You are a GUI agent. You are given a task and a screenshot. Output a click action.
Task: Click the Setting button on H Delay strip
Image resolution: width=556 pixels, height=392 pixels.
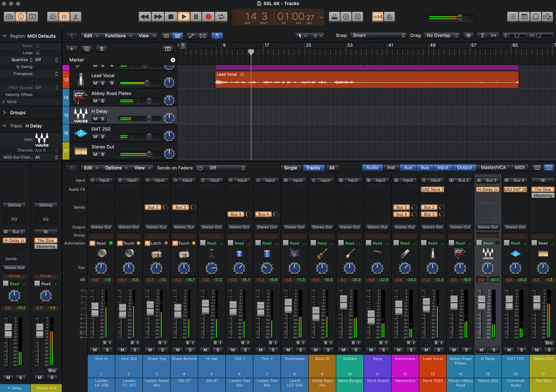(14, 205)
